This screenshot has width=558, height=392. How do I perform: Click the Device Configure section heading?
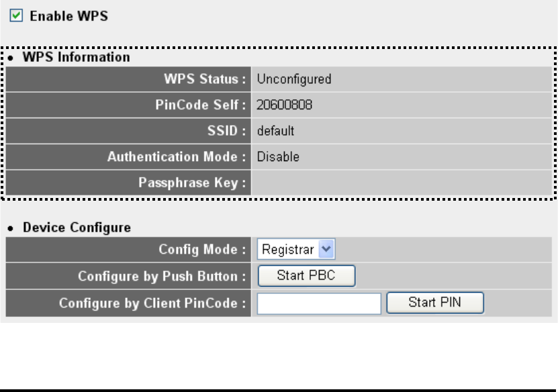pos(77,228)
